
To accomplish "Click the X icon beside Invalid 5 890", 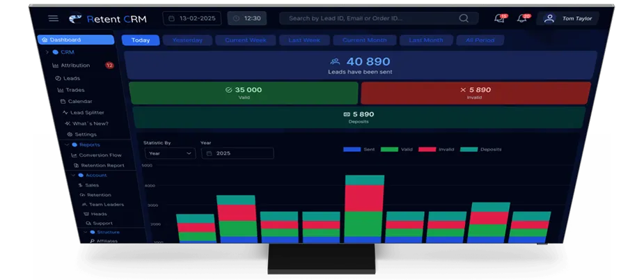I will [x=463, y=90].
